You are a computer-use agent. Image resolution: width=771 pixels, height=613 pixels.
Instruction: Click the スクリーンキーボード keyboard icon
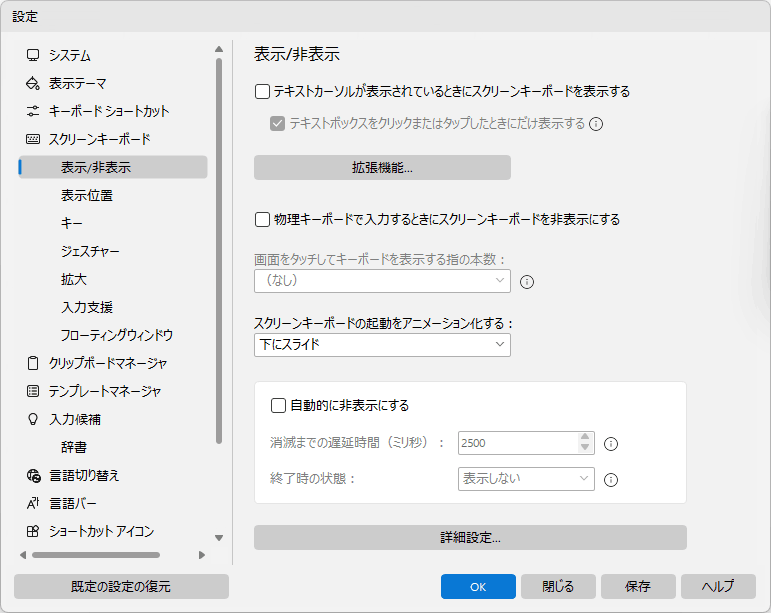click(33, 139)
